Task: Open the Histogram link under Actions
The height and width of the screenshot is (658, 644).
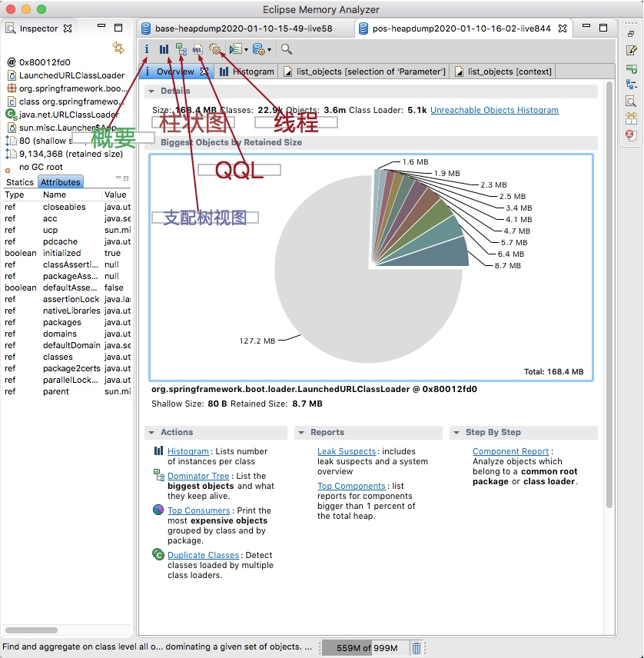Action: 188,451
